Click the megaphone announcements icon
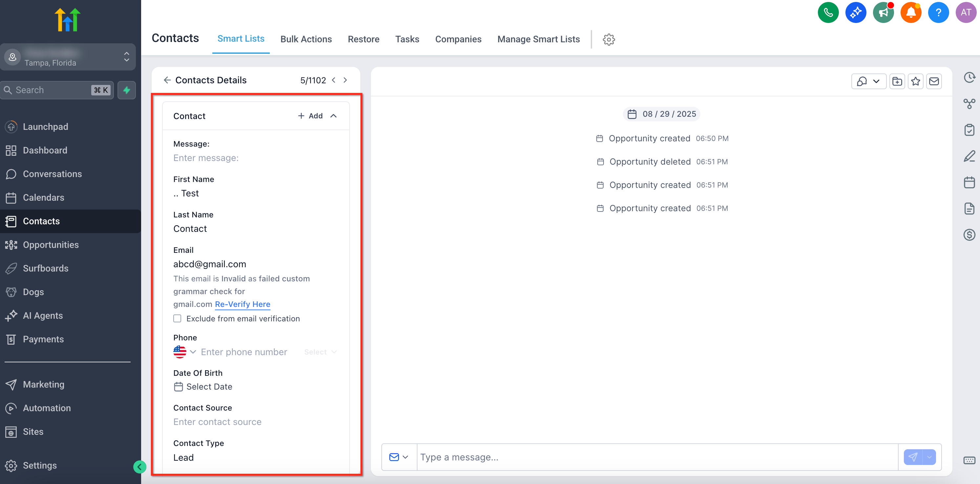The height and width of the screenshot is (484, 980). click(x=883, y=13)
